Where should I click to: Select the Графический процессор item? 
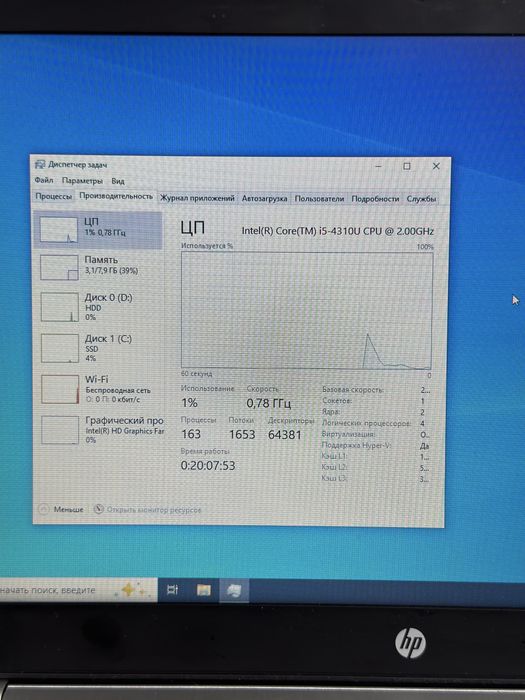click(x=99, y=430)
